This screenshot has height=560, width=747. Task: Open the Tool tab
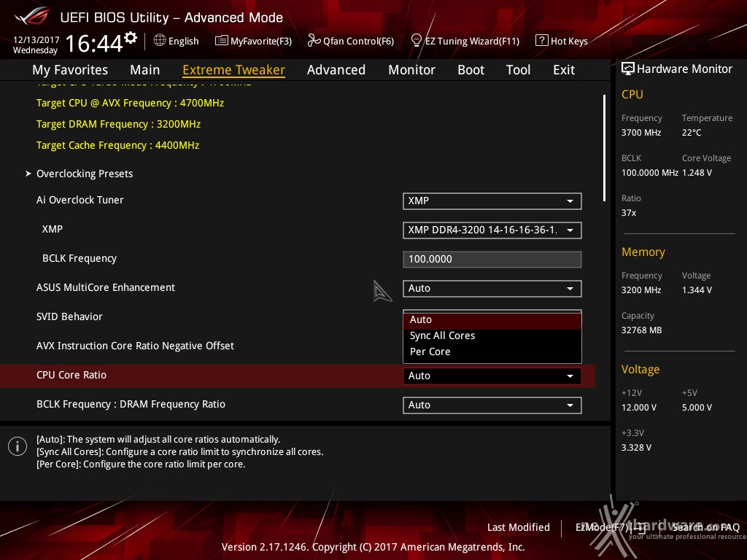pos(518,70)
